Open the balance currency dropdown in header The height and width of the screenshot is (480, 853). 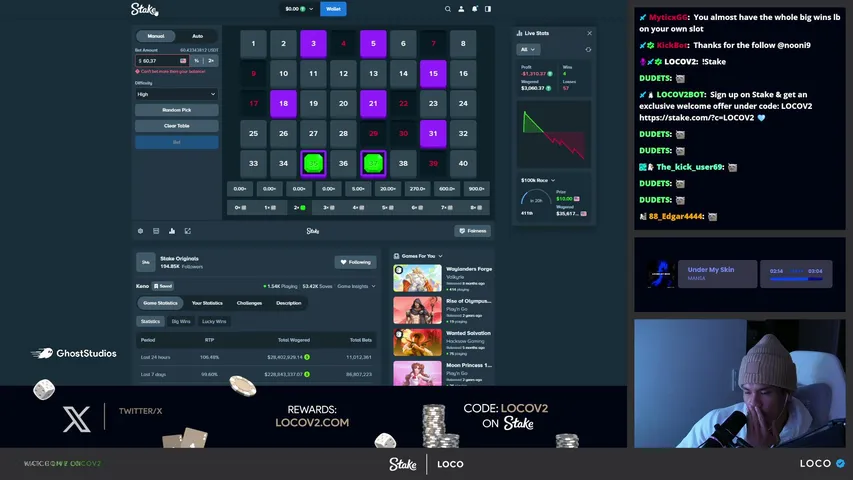point(300,9)
